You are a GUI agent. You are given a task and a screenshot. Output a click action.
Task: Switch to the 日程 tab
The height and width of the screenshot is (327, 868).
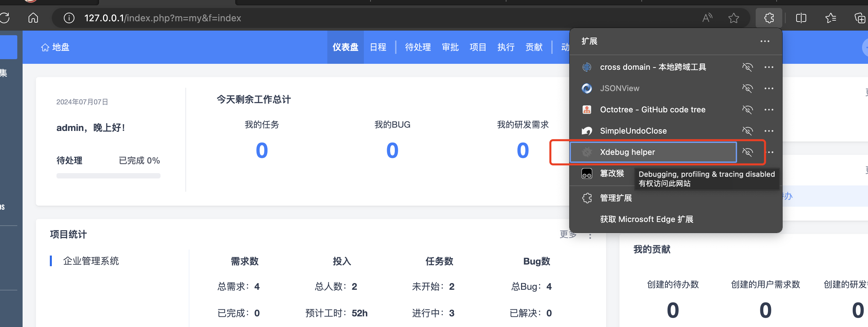pos(378,47)
